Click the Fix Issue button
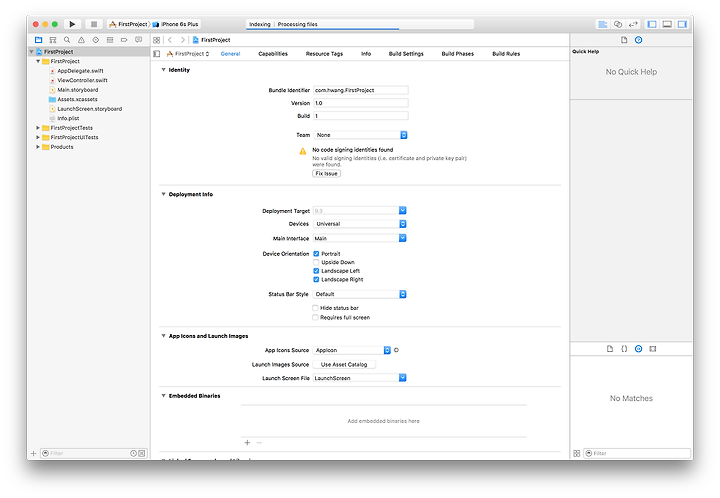Image resolution: width=720 pixels, height=498 pixels. click(326, 173)
